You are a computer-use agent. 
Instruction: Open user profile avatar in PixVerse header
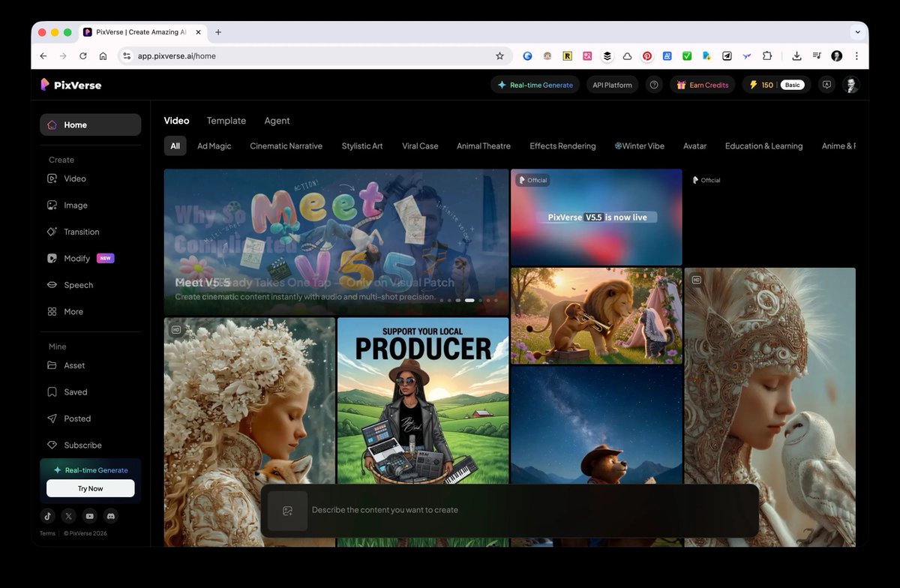850,85
